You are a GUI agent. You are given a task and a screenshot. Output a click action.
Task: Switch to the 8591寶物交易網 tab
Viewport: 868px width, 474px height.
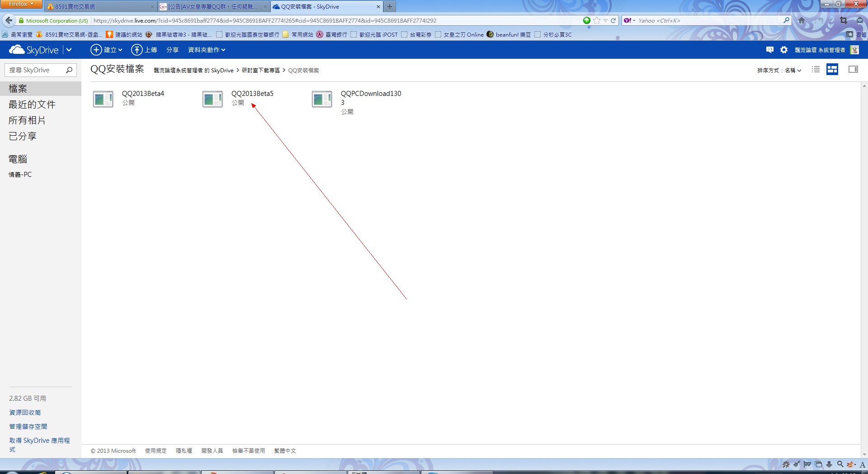click(101, 7)
